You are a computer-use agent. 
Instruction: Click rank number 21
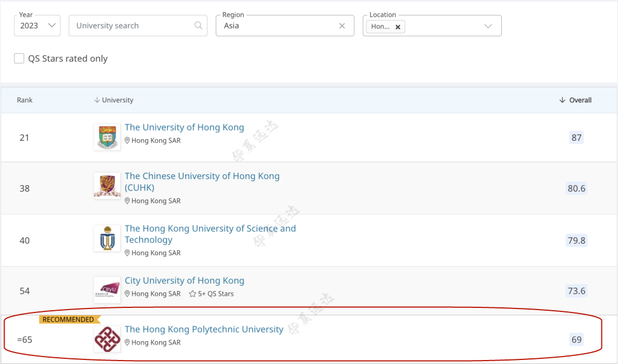pos(25,137)
